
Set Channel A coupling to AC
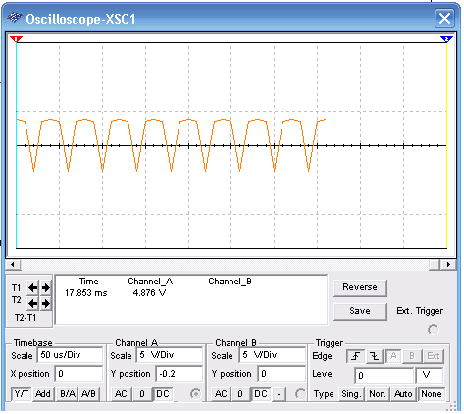click(x=121, y=394)
